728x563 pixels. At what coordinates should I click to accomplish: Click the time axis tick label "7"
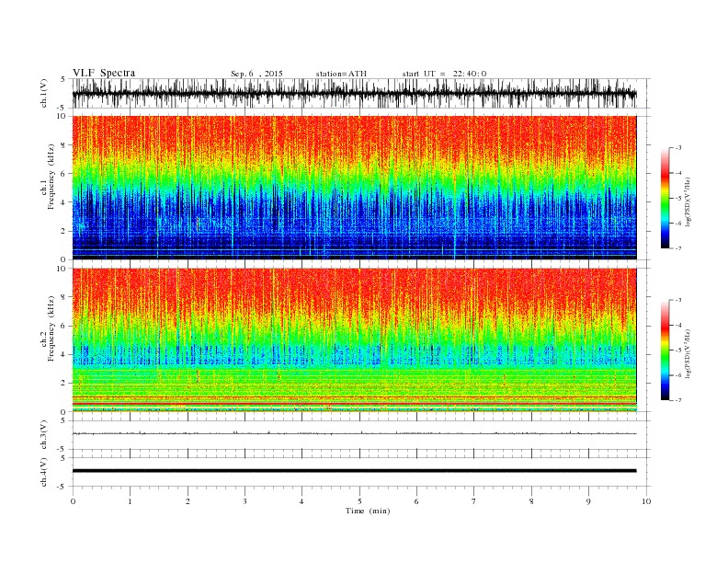tap(474, 501)
